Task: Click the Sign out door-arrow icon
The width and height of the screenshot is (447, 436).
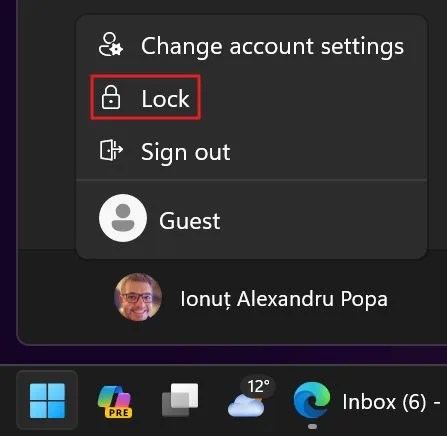Action: (x=111, y=150)
